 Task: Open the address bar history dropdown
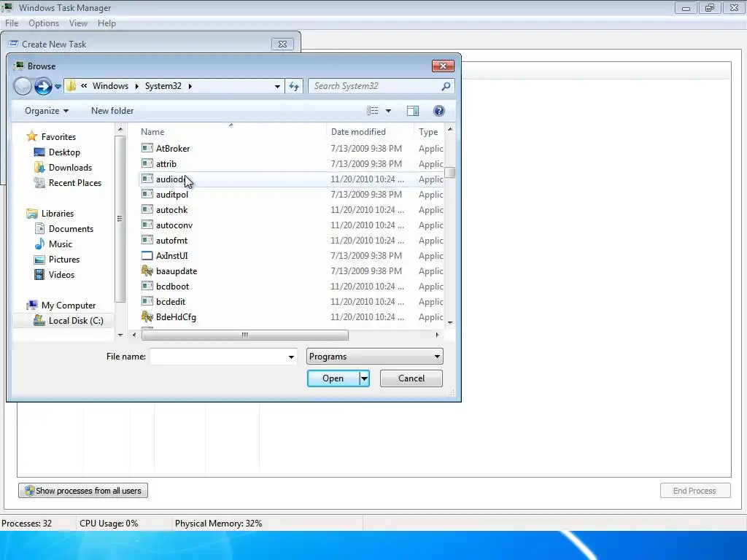(x=277, y=87)
